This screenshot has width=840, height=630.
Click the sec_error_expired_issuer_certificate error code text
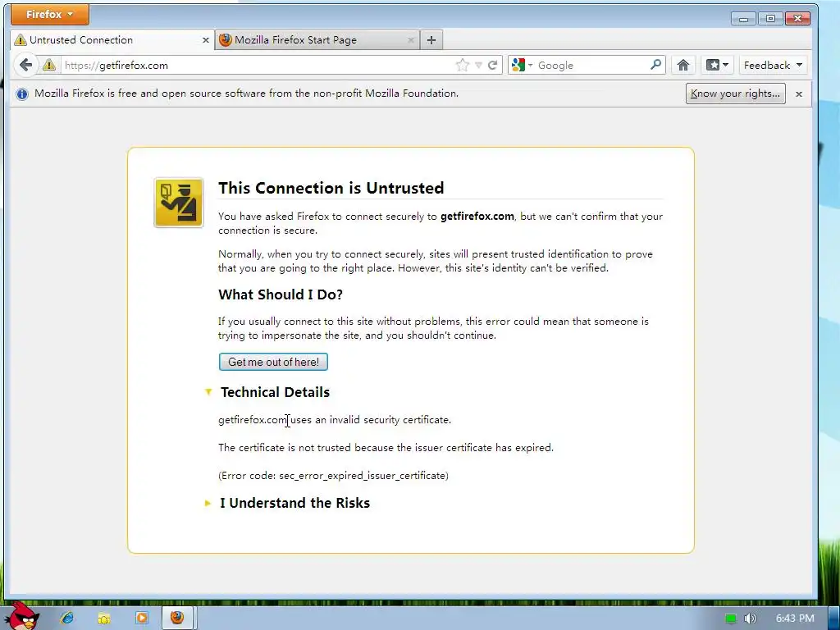coord(363,476)
